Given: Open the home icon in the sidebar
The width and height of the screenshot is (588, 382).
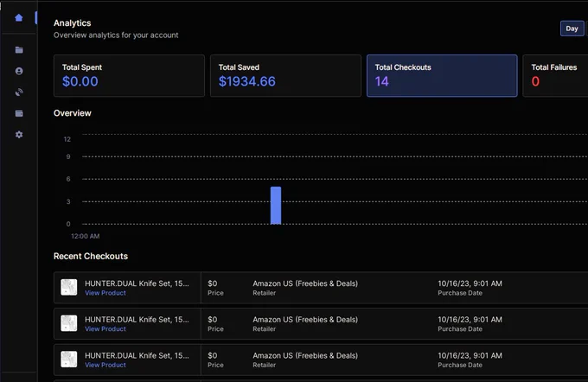Looking at the screenshot, I should [x=19, y=17].
